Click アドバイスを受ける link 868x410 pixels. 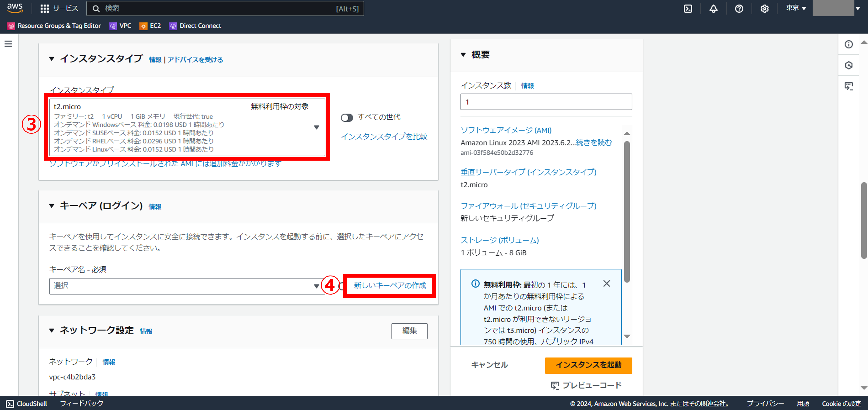tap(195, 60)
